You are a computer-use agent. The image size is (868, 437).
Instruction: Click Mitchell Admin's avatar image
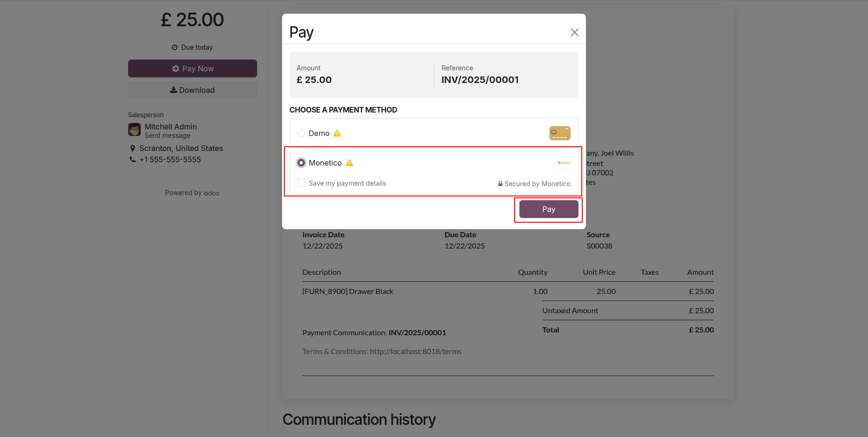click(x=135, y=129)
